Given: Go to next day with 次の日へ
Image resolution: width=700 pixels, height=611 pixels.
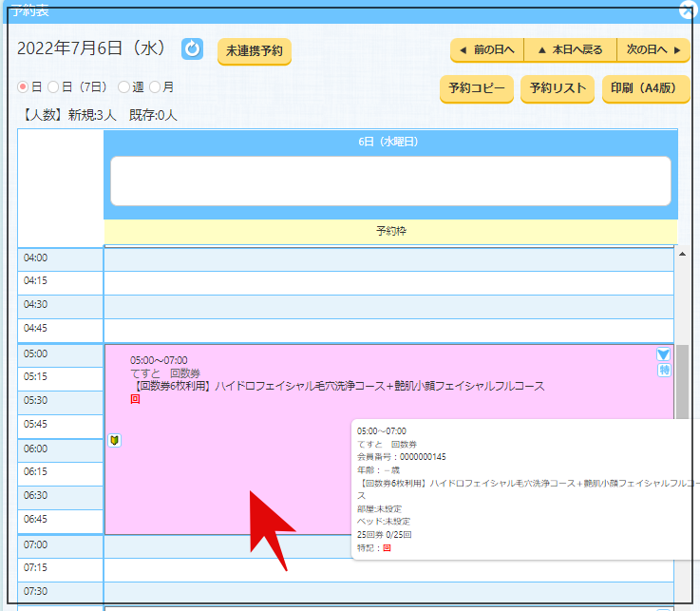Looking at the screenshot, I should point(653,49).
